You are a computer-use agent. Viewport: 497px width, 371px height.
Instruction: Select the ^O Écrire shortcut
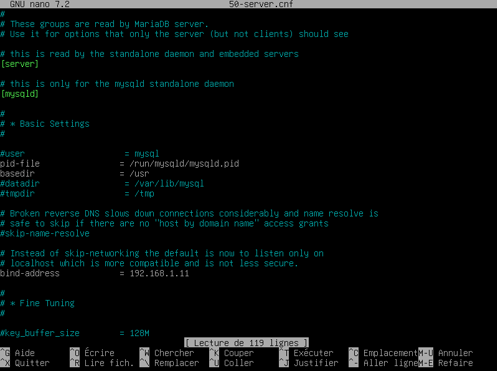(92, 353)
